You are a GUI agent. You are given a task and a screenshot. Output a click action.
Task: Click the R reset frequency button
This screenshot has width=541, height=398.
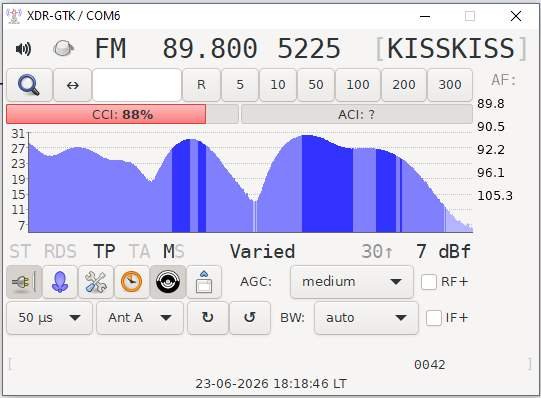(201, 85)
